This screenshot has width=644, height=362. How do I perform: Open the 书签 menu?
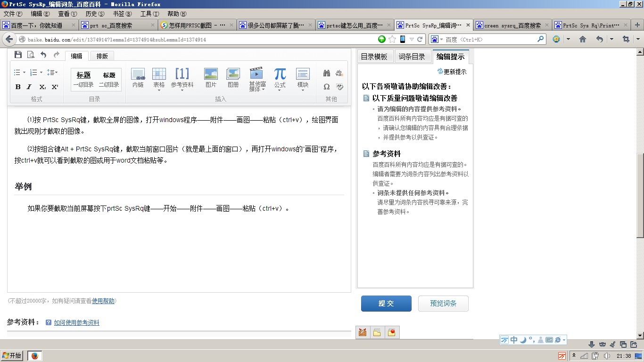[122, 14]
